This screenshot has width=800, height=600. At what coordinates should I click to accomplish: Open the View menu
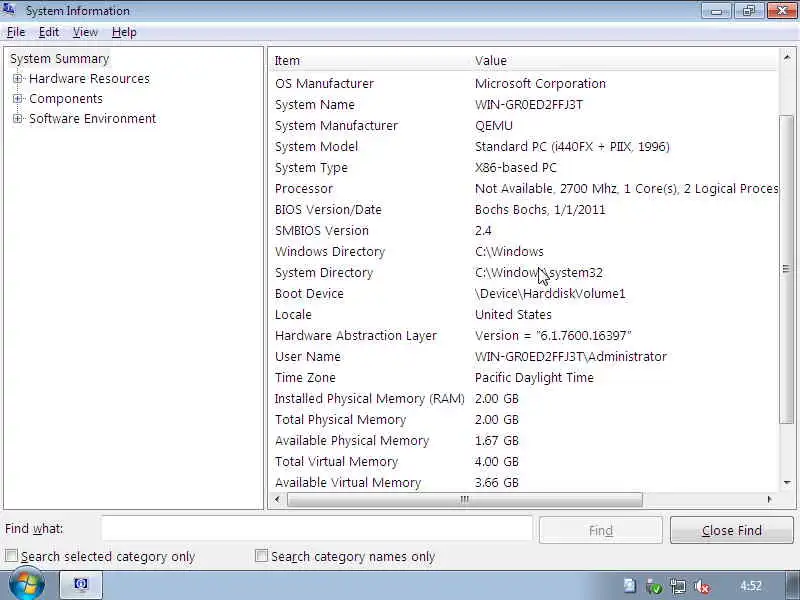click(x=85, y=32)
